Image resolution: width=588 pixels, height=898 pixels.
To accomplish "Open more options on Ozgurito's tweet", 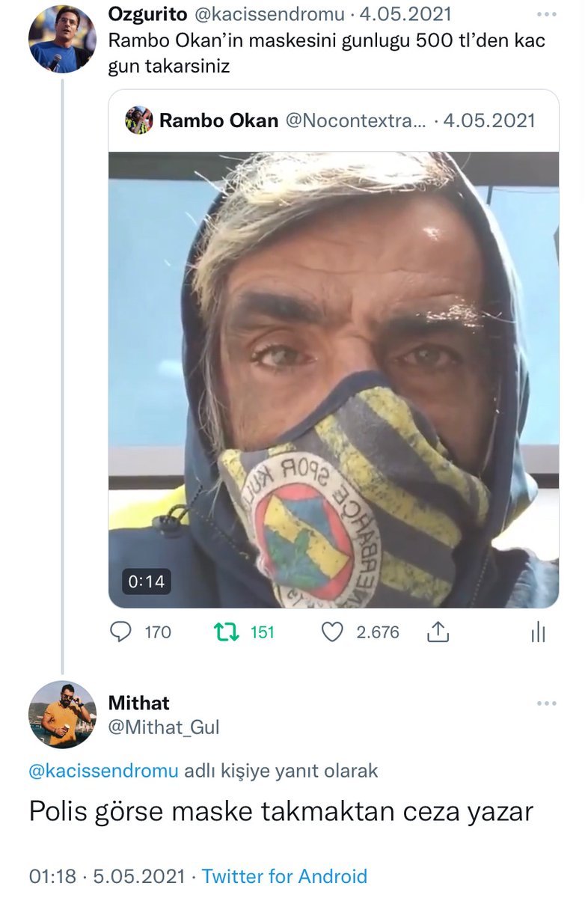I will (x=547, y=15).
